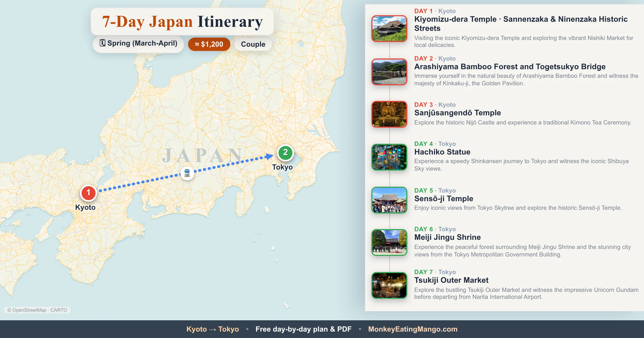Click the DAY 2 · Kyoto label
Viewport: 644px width, 338px height.
tap(435, 58)
